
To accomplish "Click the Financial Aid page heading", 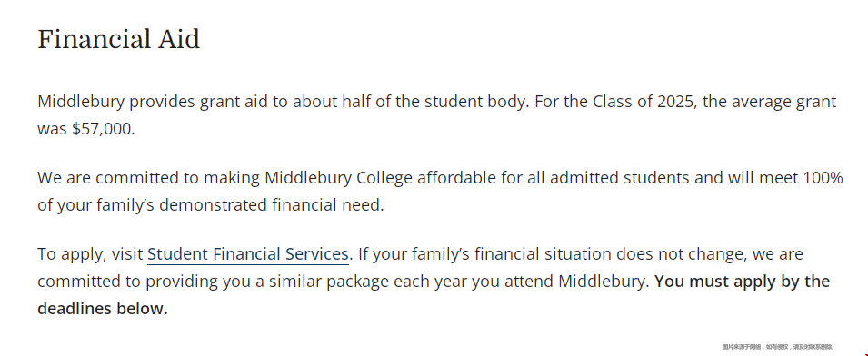I will click(x=118, y=40).
